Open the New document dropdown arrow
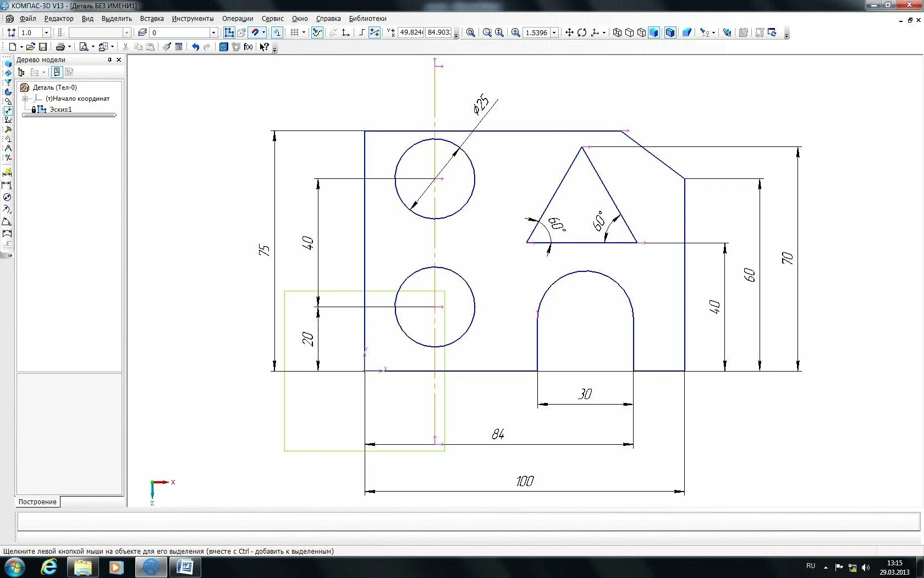924x578 pixels. click(x=21, y=47)
